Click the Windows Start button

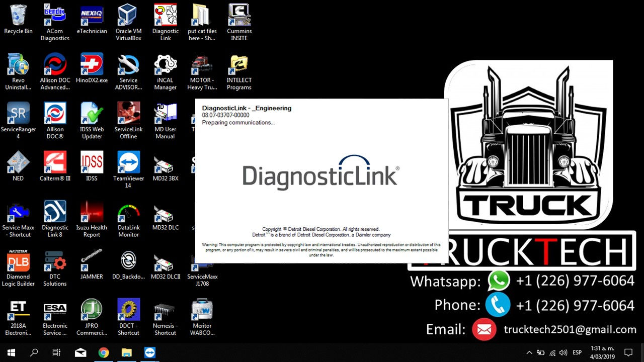click(10, 352)
